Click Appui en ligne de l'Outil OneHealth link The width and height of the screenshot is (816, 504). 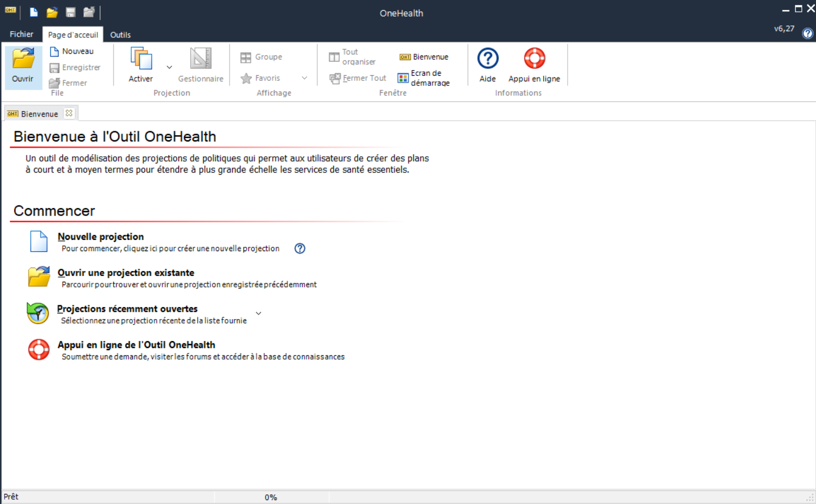[x=136, y=345]
